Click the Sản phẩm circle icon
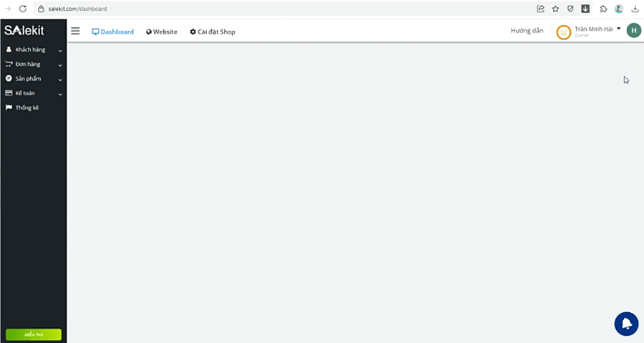This screenshot has width=644, height=343. point(9,78)
